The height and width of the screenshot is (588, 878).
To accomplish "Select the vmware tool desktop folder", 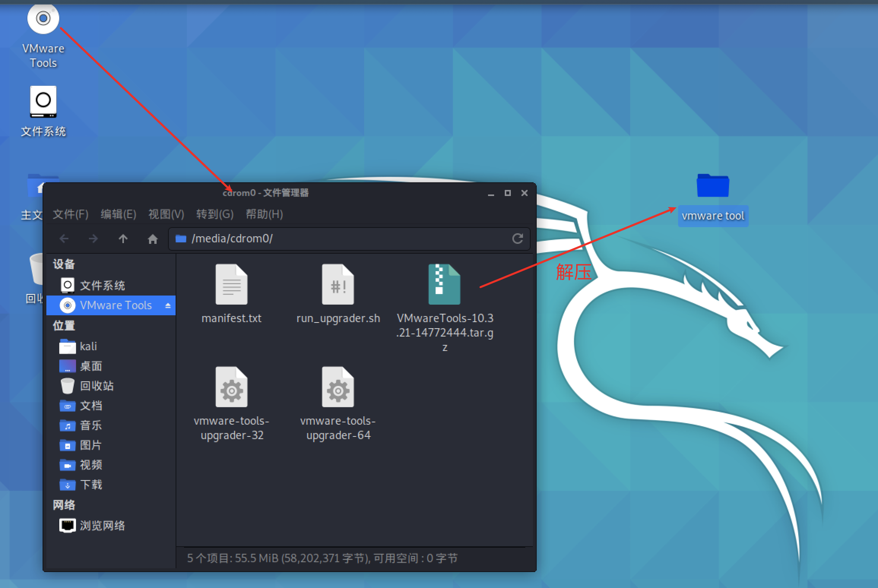I will (x=713, y=199).
